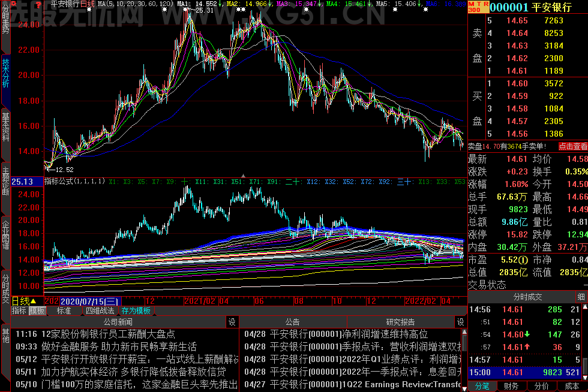Click the announcements list scrollbar up arrow

point(464,331)
